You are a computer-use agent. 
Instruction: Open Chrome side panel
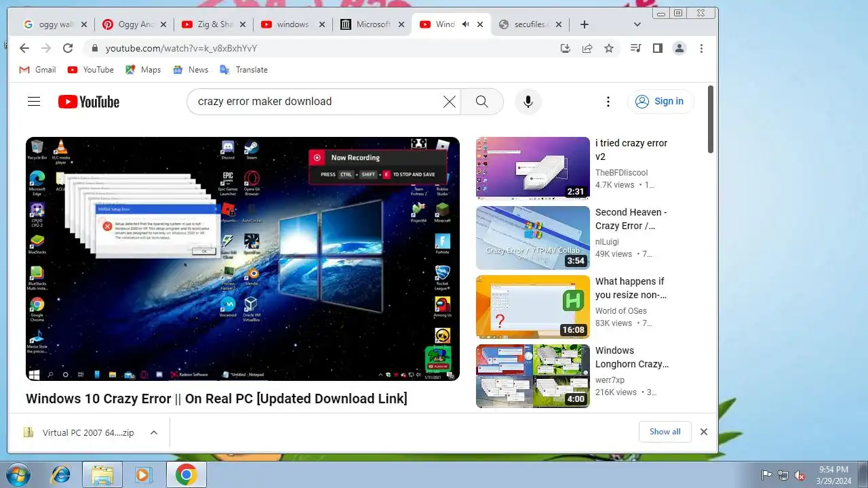tap(657, 48)
